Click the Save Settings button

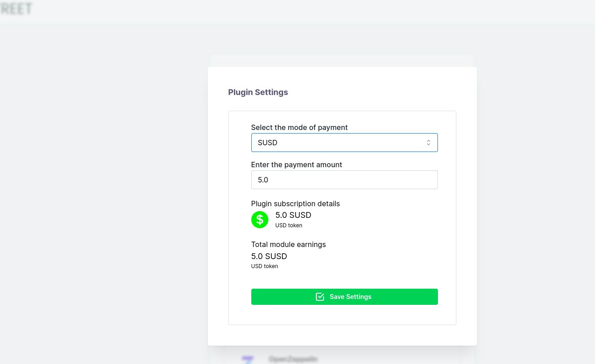pos(344,297)
